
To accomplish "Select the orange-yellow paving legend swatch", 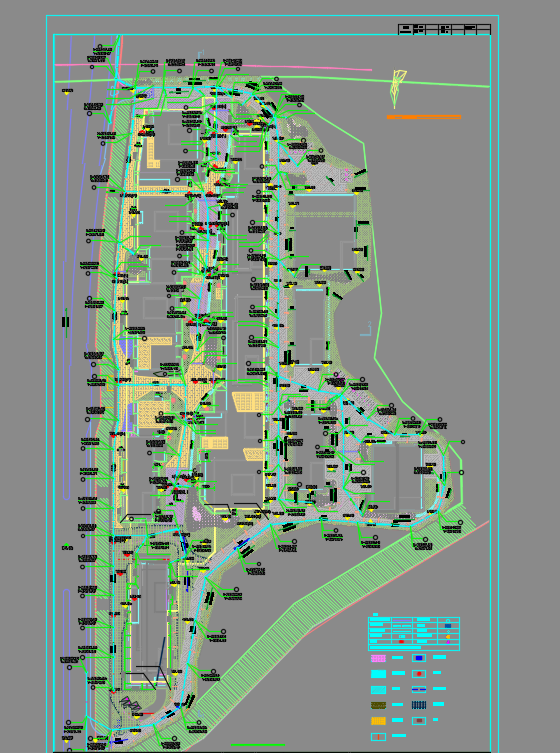I will 378,721.
